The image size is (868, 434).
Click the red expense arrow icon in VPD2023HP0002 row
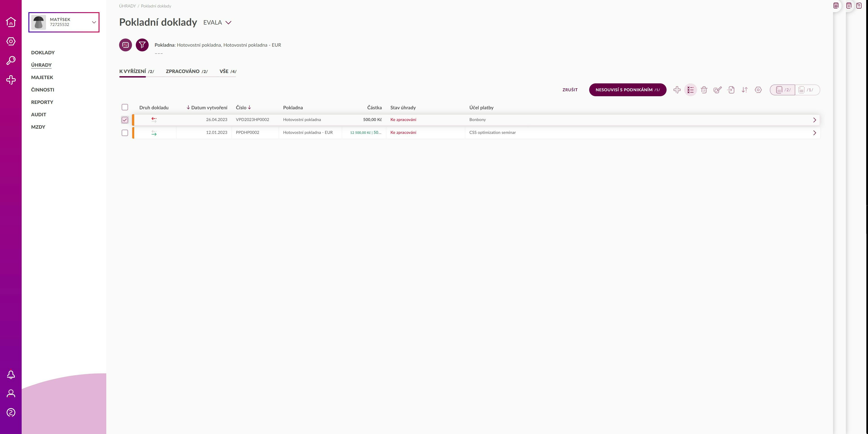154,119
